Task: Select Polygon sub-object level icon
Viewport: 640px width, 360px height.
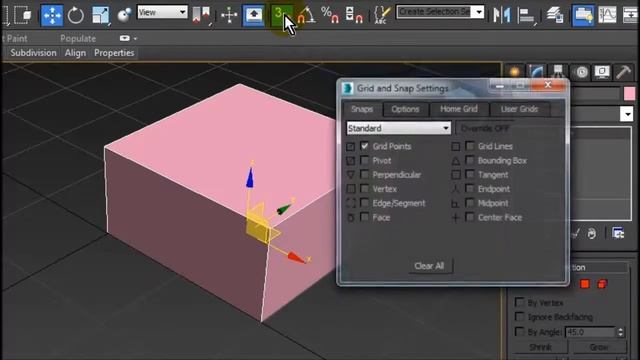Action: tap(584, 284)
